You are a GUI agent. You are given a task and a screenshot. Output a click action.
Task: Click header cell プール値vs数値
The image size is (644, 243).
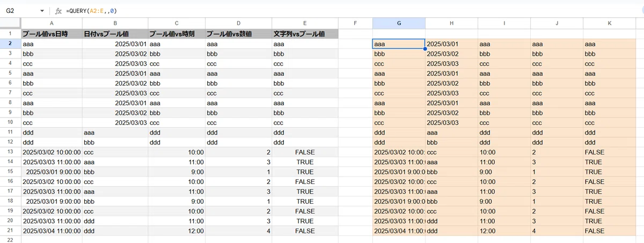tap(238, 34)
